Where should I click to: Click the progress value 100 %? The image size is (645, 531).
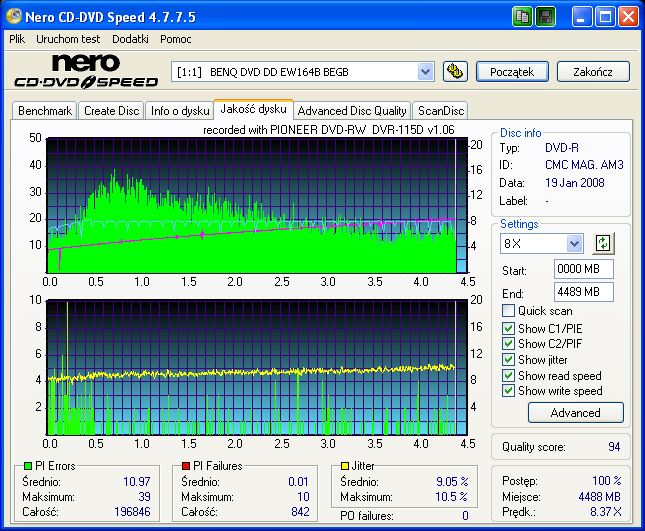(x=607, y=480)
